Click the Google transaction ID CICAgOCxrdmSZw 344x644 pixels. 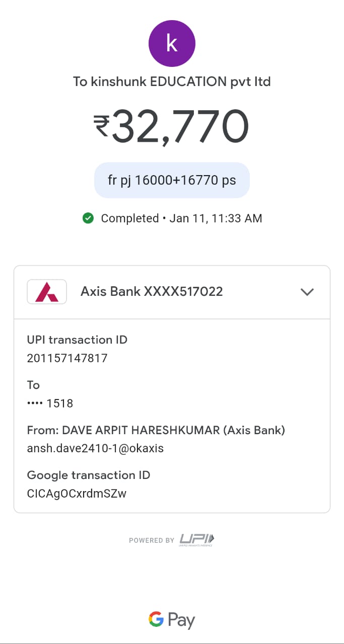pos(77,494)
